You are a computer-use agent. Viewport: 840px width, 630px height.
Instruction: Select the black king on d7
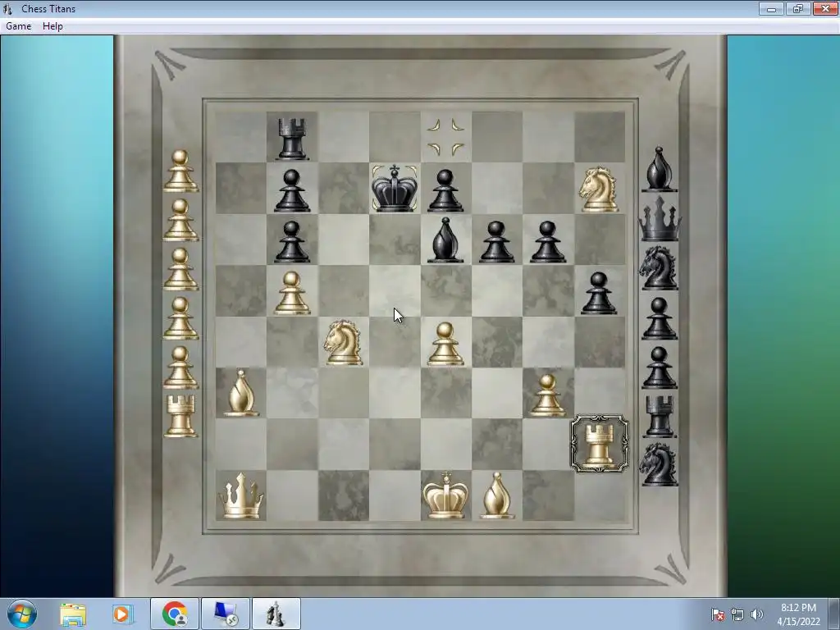(x=395, y=188)
